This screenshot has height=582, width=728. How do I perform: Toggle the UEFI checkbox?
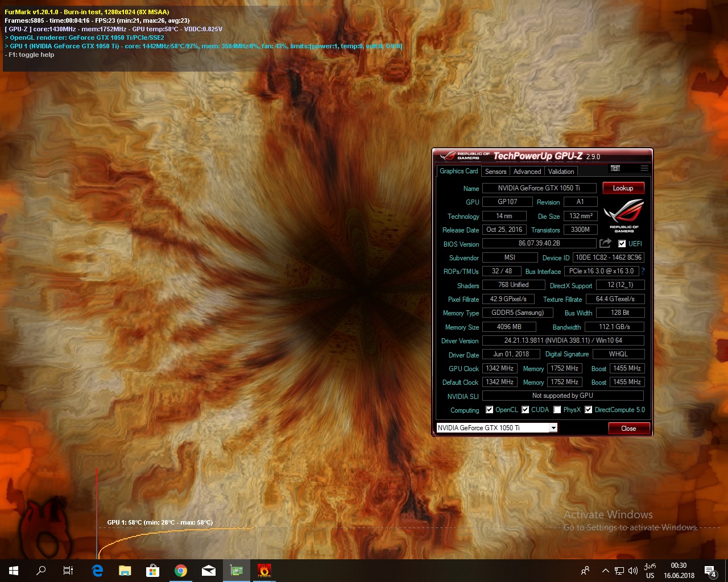[622, 243]
